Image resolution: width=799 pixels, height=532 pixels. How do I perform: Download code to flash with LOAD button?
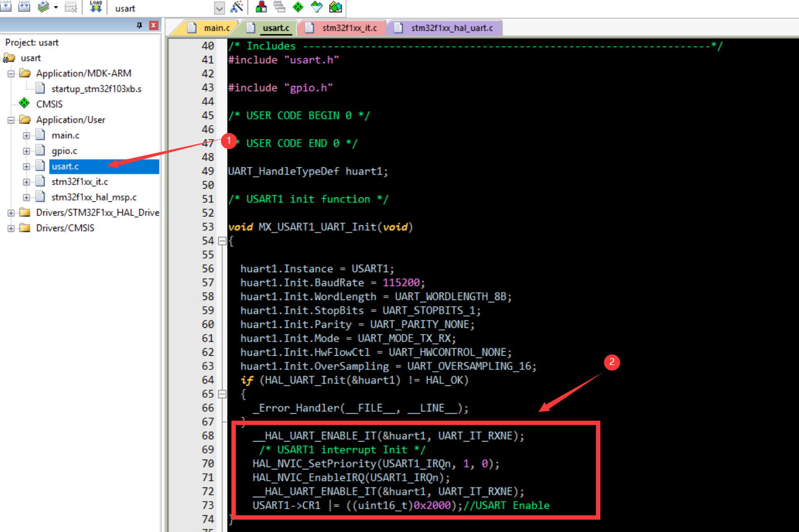pyautogui.click(x=96, y=7)
